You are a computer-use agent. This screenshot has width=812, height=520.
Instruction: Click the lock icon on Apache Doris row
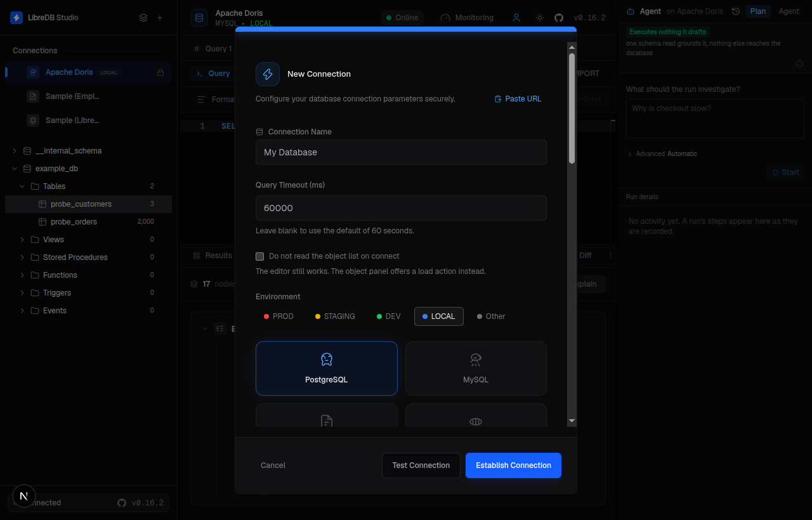[160, 72]
